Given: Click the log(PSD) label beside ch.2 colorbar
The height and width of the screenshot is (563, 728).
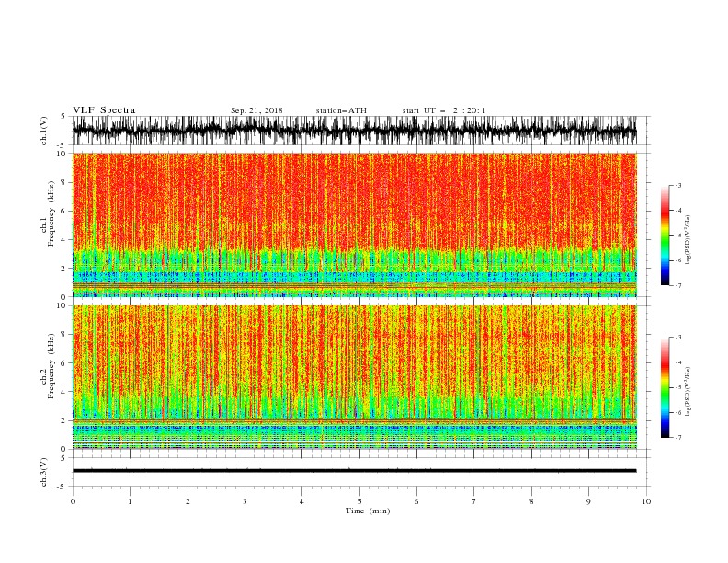Looking at the screenshot, I should pos(688,391).
